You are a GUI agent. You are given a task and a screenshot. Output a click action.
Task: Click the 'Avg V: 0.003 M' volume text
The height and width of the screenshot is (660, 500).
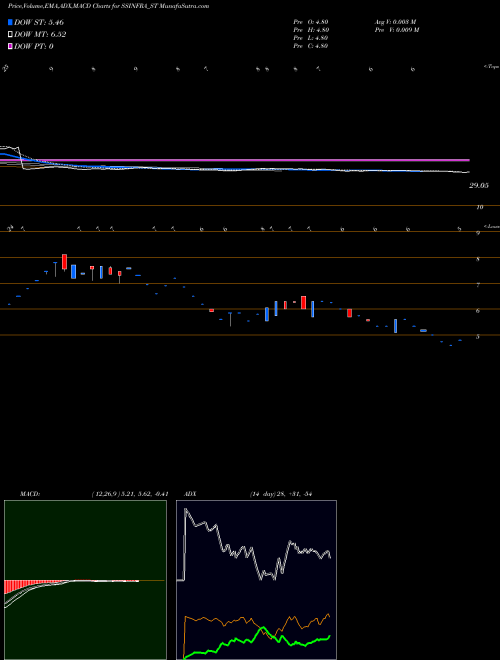(396, 22)
